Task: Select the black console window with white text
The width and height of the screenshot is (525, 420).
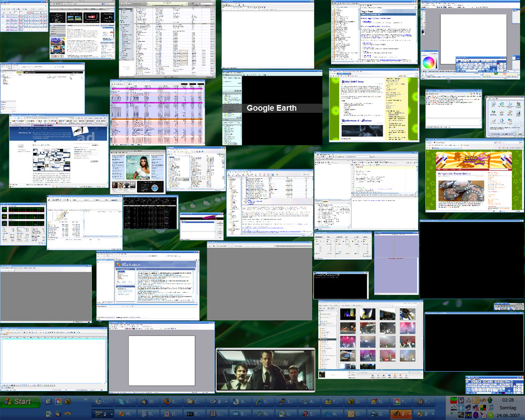Action: [x=150, y=214]
